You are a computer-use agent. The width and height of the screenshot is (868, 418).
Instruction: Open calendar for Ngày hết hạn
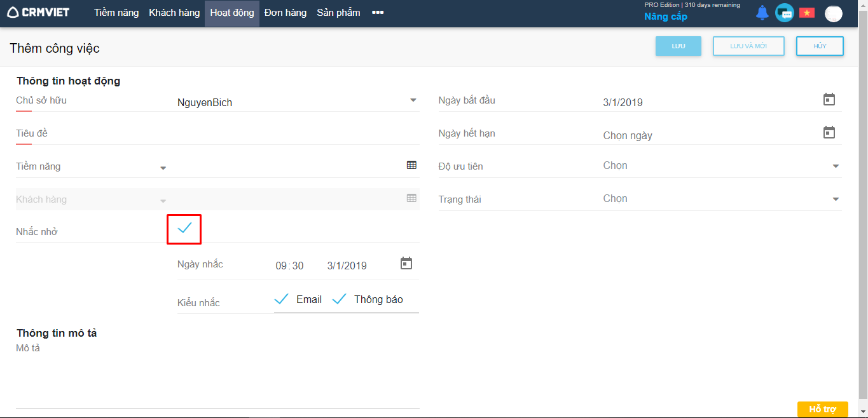829,133
